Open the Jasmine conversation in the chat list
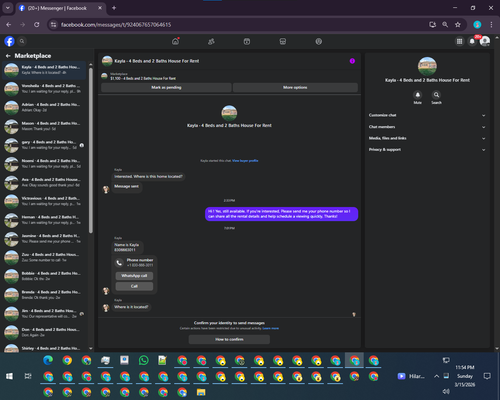 tap(44, 239)
